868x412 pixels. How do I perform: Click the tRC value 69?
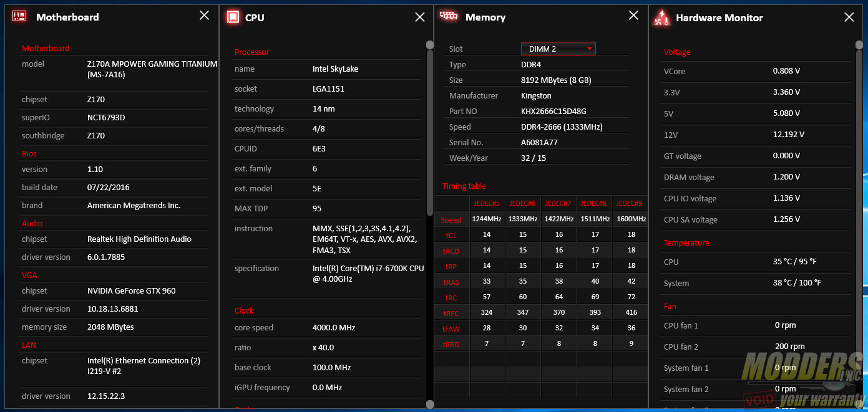[595, 297]
